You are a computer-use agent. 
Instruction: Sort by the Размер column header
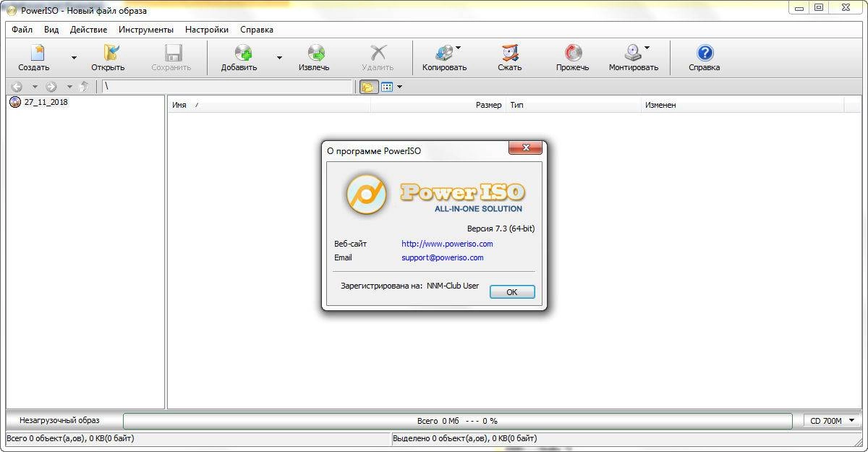(x=438, y=105)
